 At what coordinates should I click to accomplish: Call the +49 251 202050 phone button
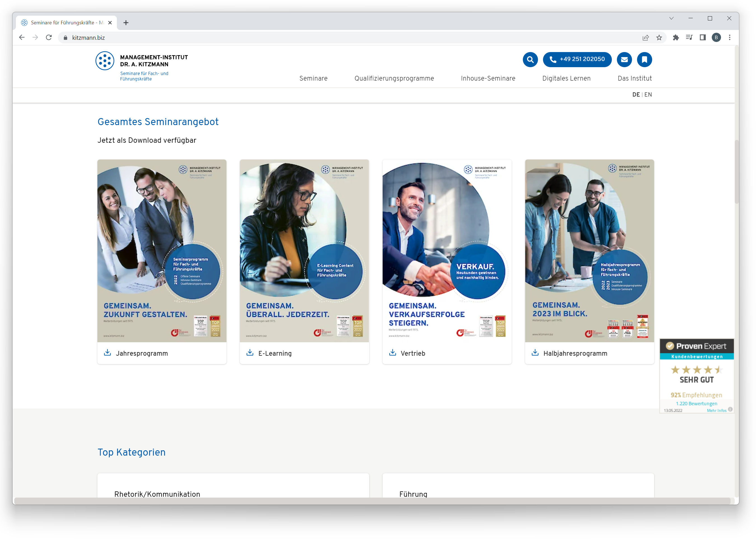tap(577, 59)
